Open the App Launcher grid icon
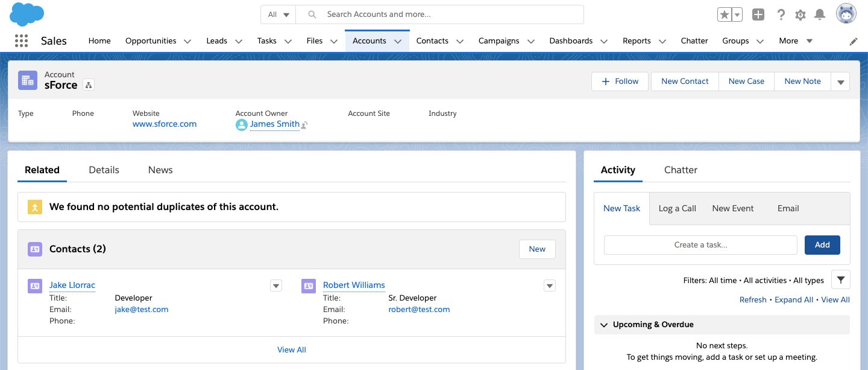Screen dimensions: 868x370 click(21, 41)
